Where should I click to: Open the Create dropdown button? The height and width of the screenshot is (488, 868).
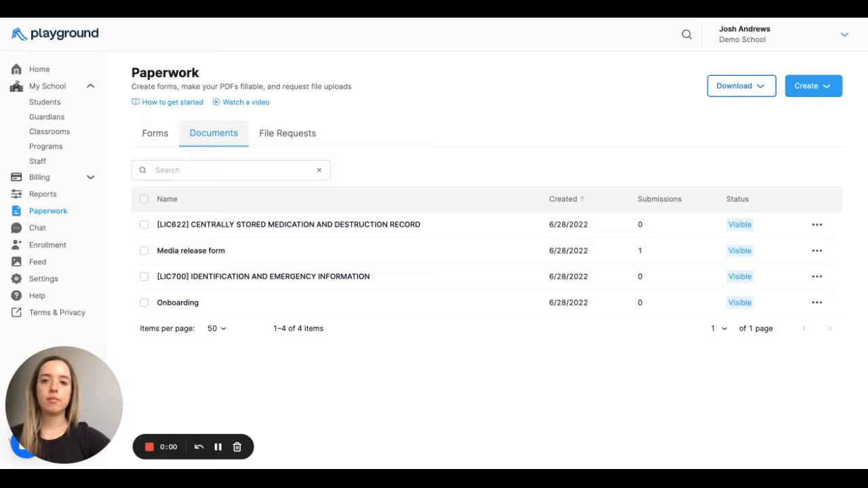coord(814,86)
